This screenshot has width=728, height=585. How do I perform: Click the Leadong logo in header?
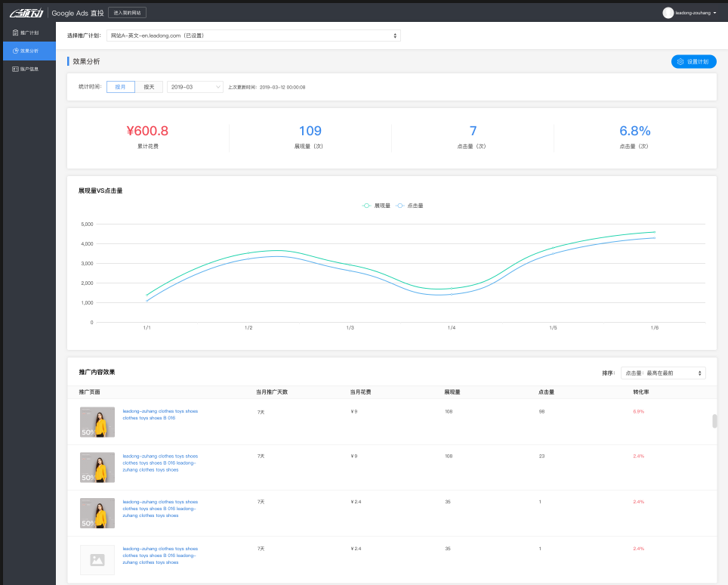(x=26, y=13)
